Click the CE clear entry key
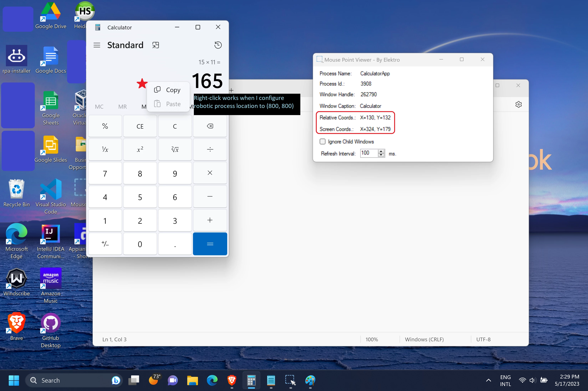588x391 pixels. click(x=140, y=126)
